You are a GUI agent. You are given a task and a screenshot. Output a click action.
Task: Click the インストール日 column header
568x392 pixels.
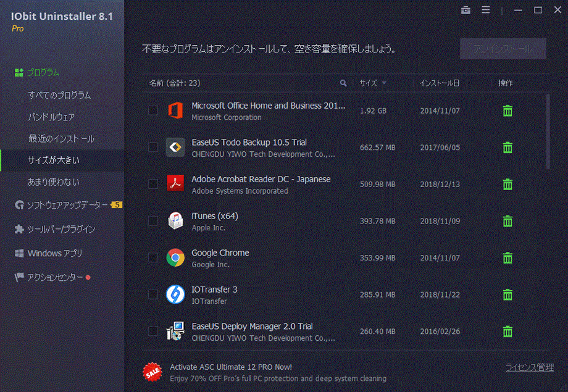pyautogui.click(x=440, y=83)
